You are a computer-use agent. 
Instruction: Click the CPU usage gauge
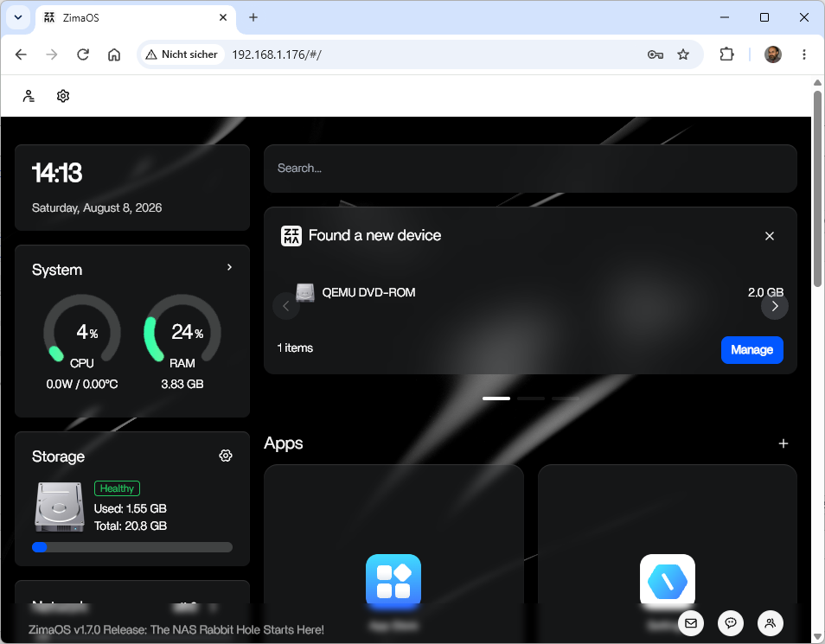click(82, 328)
